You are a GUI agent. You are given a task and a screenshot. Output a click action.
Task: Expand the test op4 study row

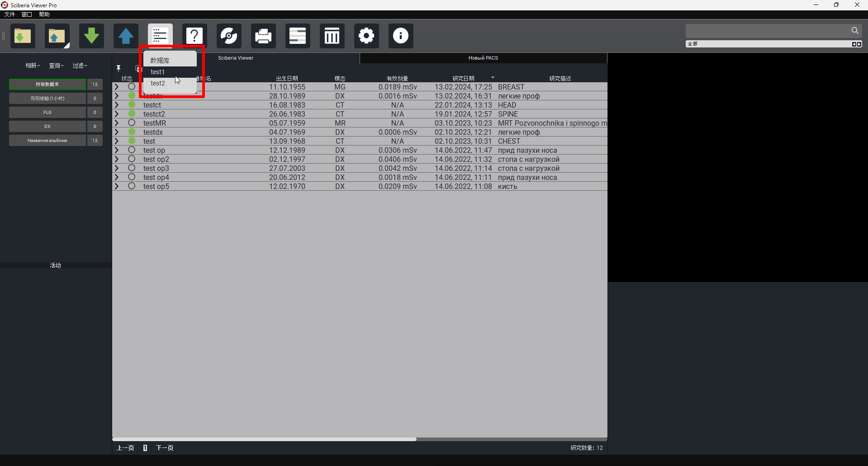pos(117,177)
